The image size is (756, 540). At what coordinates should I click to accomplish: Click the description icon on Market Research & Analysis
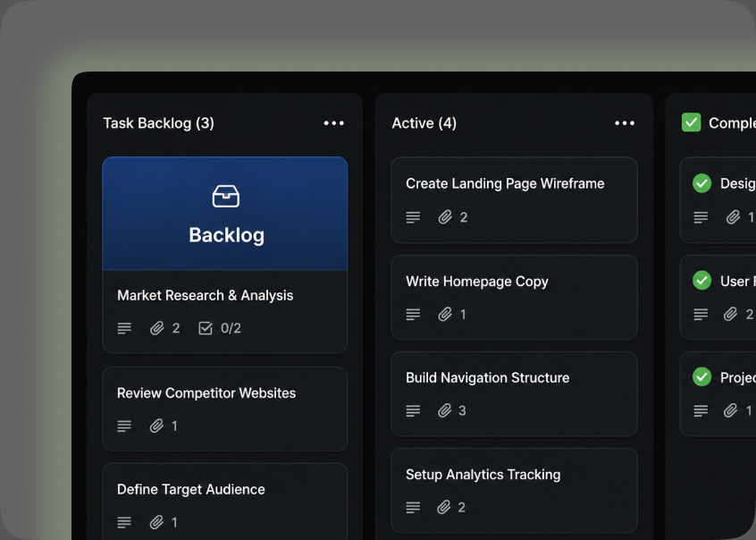(124, 328)
